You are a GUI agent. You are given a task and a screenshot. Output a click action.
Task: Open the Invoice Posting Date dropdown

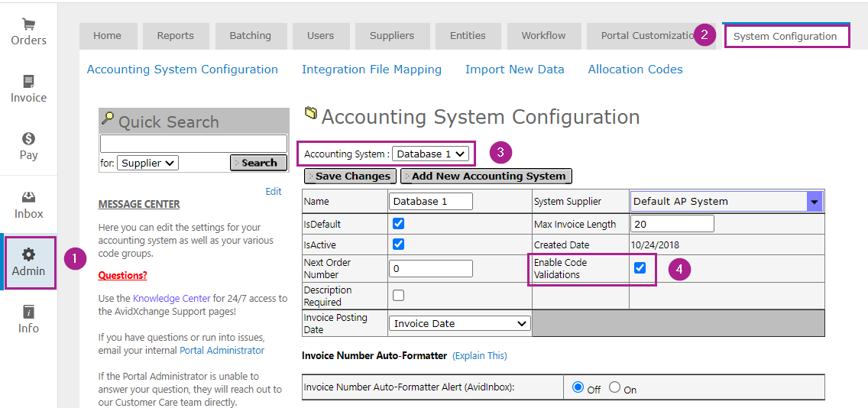[x=460, y=323]
